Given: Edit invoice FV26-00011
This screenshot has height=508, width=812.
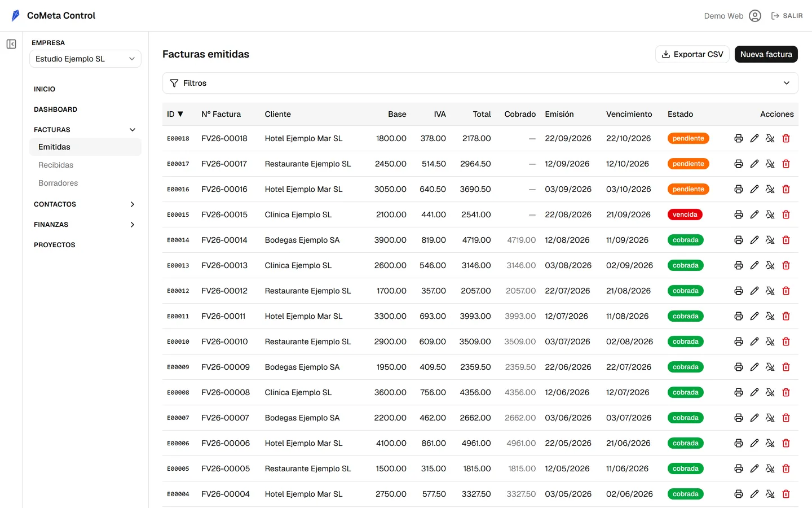Looking at the screenshot, I should [754, 316].
